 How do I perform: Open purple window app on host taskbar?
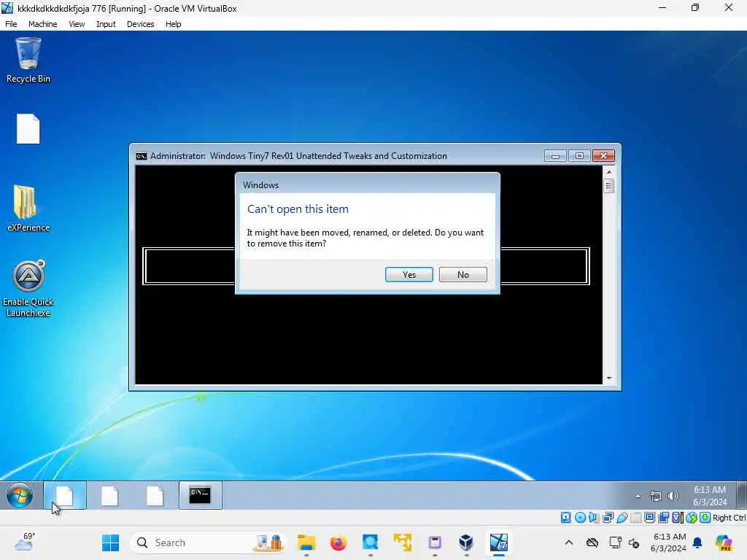pos(435,542)
